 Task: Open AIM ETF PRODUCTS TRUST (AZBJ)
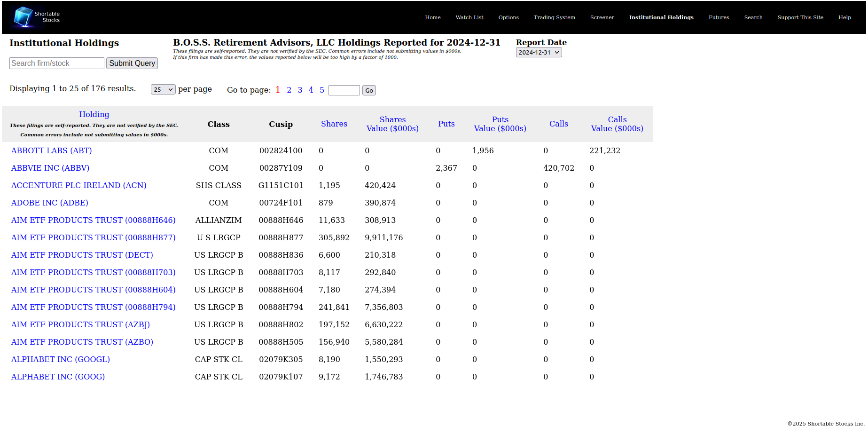[80, 324]
